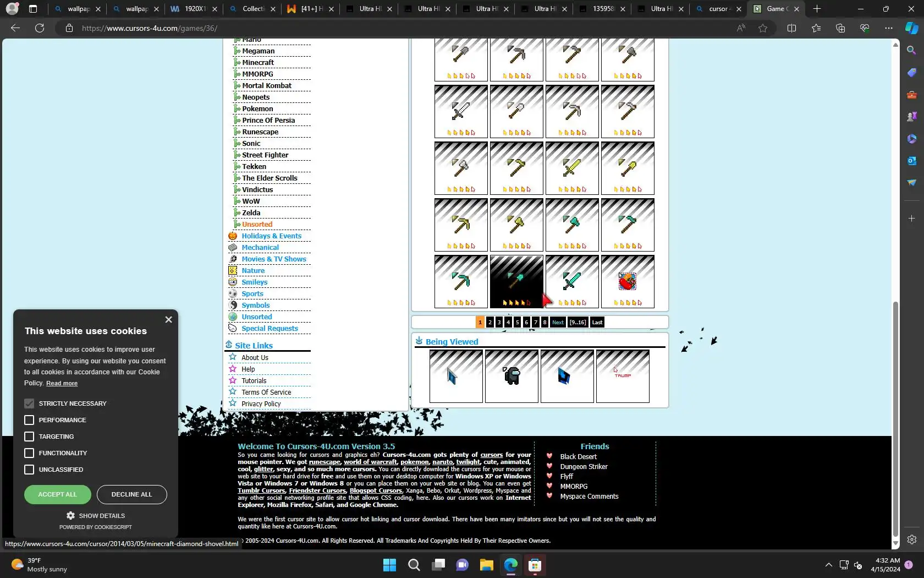Toggle the Strictly Necessary cookies checkbox
Viewport: 924px width, 578px height.
tap(29, 403)
